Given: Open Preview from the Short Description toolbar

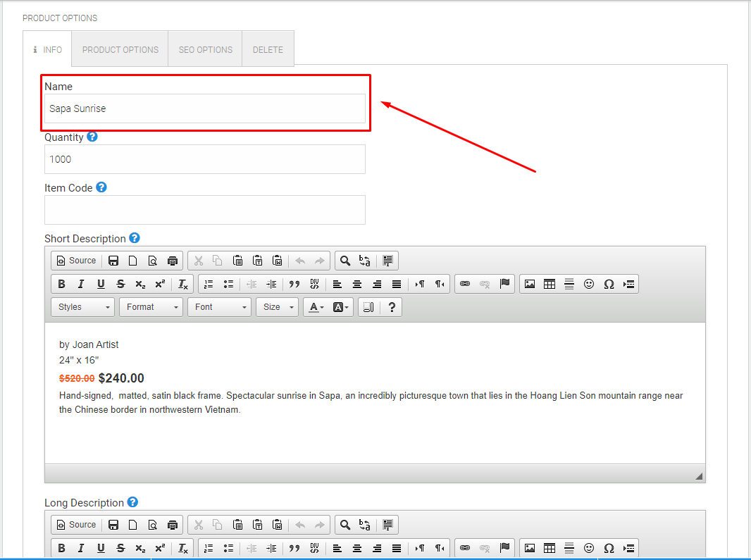Looking at the screenshot, I should (x=152, y=261).
